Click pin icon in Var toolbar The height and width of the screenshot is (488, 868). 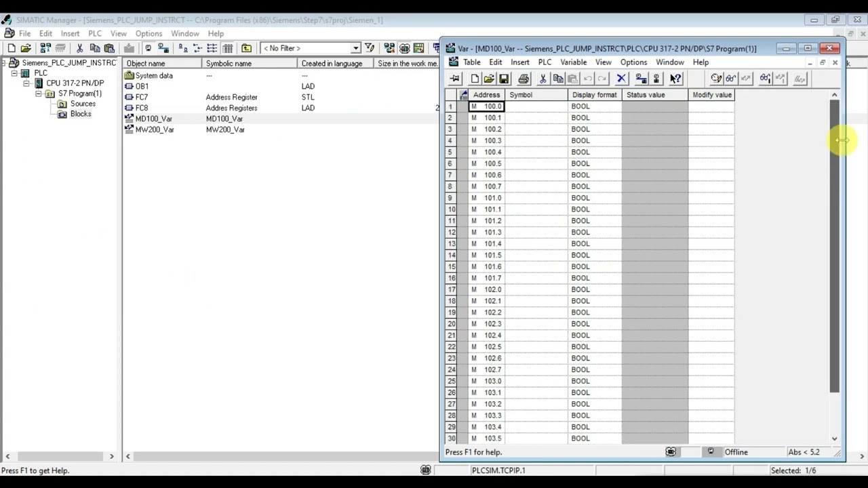click(x=455, y=79)
